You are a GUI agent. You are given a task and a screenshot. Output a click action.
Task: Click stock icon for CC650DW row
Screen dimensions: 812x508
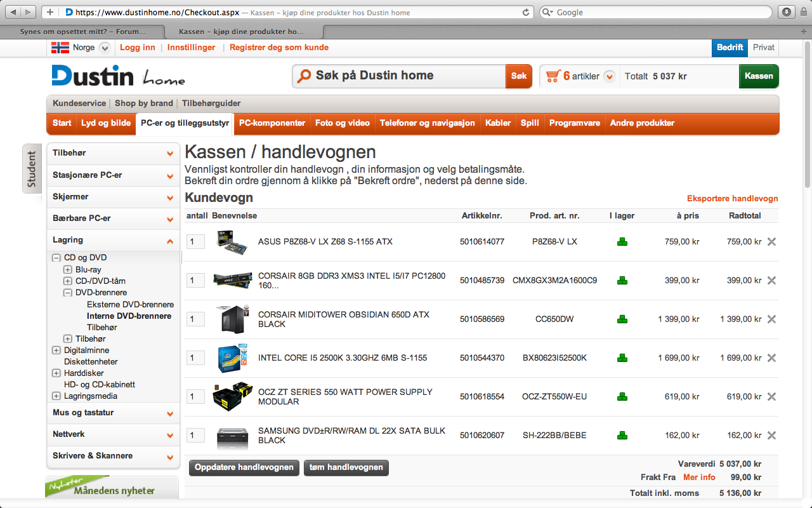[x=622, y=319]
